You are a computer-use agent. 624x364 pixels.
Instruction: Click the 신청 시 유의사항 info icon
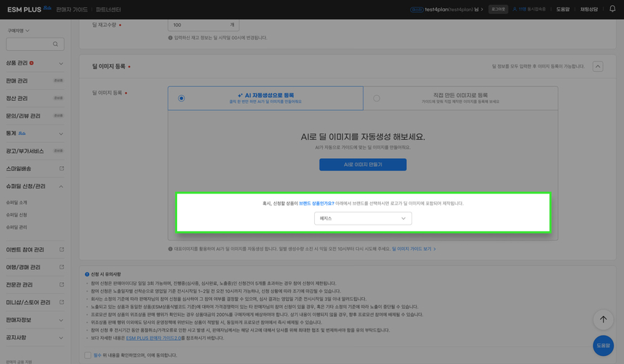coord(87,275)
